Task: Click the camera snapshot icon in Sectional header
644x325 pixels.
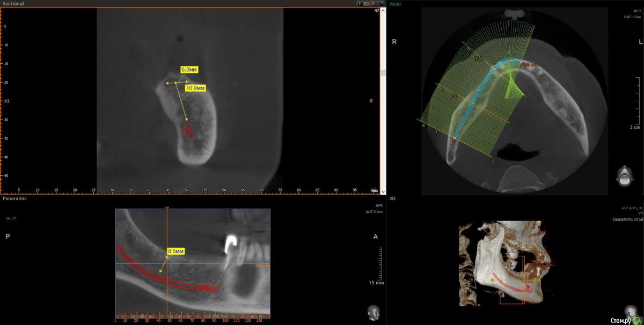Action: 367,3
